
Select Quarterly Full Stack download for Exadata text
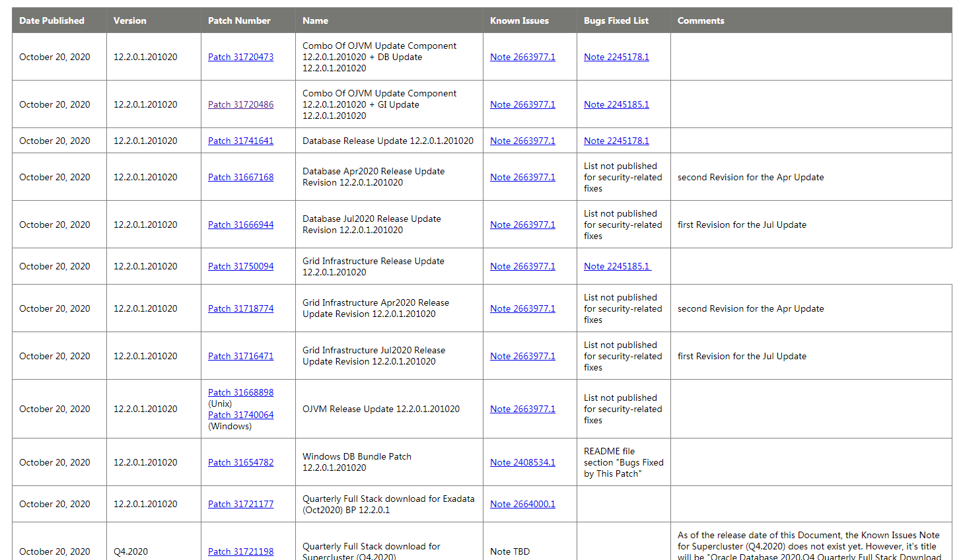388,504
